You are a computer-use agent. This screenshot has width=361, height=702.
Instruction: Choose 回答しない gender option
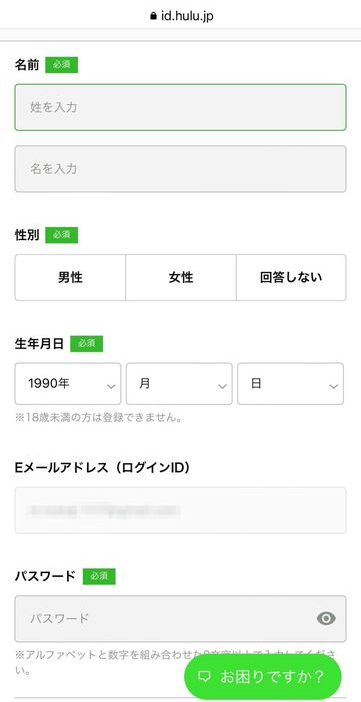(291, 278)
